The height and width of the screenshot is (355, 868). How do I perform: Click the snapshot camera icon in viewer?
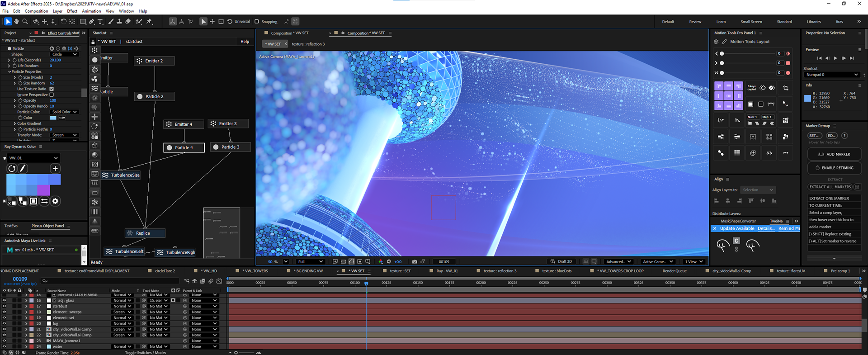pos(415,261)
